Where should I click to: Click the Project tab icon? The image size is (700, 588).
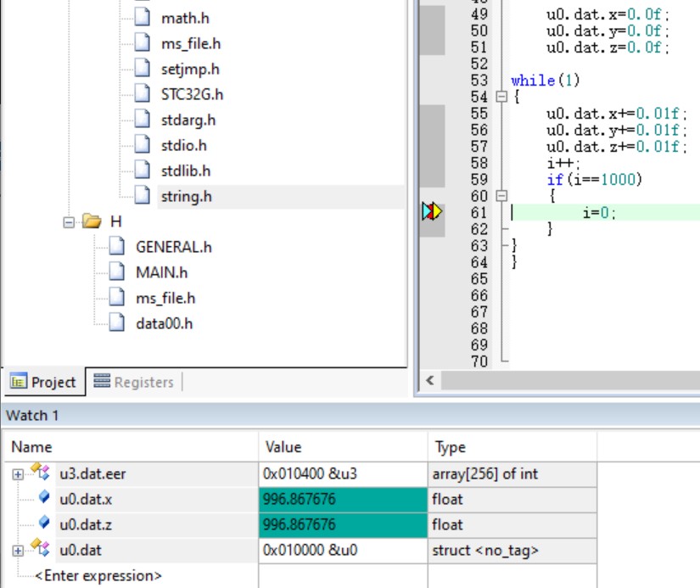pyautogui.click(x=19, y=382)
